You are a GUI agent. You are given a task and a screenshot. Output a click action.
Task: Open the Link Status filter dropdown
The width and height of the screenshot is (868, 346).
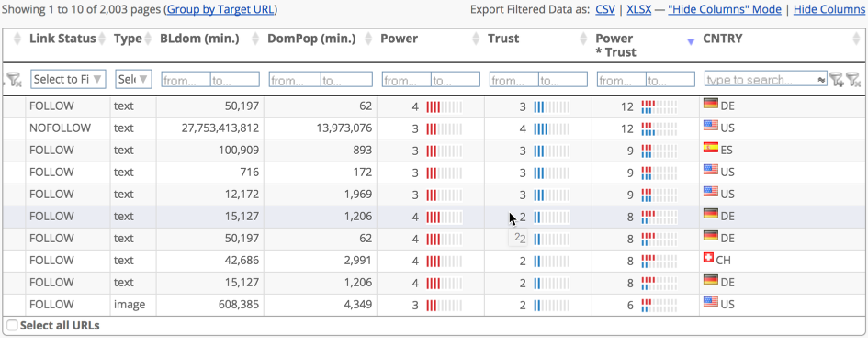click(68, 79)
